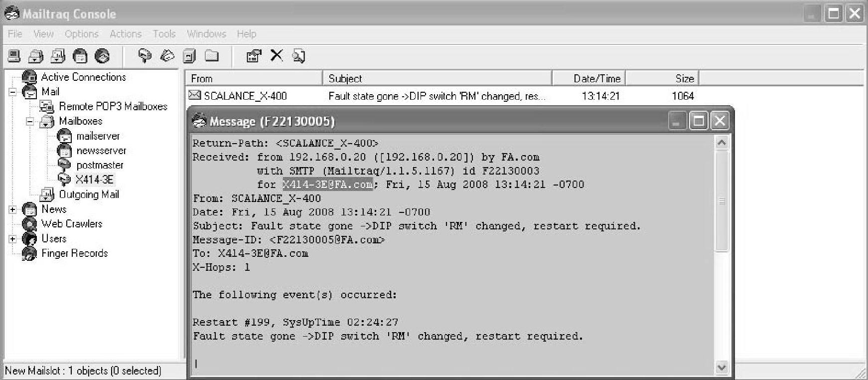The height and width of the screenshot is (380, 868).
Task: Open the File menu
Action: click(x=15, y=34)
